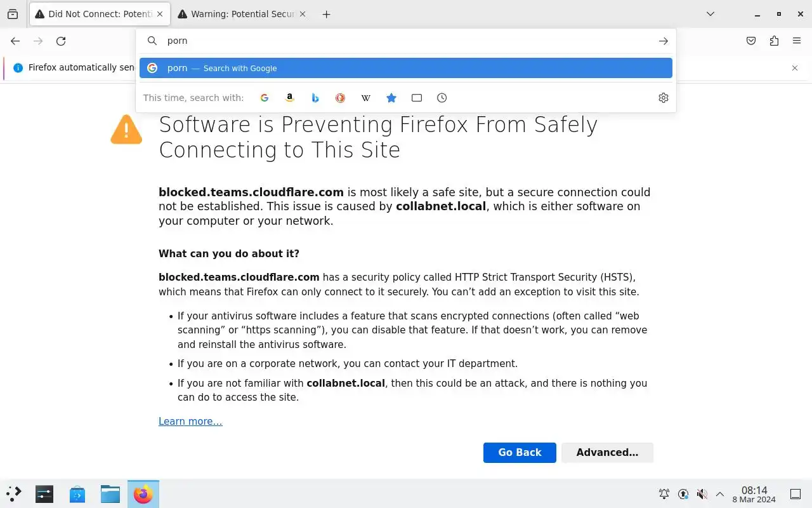Search with Wikipedia icon

pos(366,98)
